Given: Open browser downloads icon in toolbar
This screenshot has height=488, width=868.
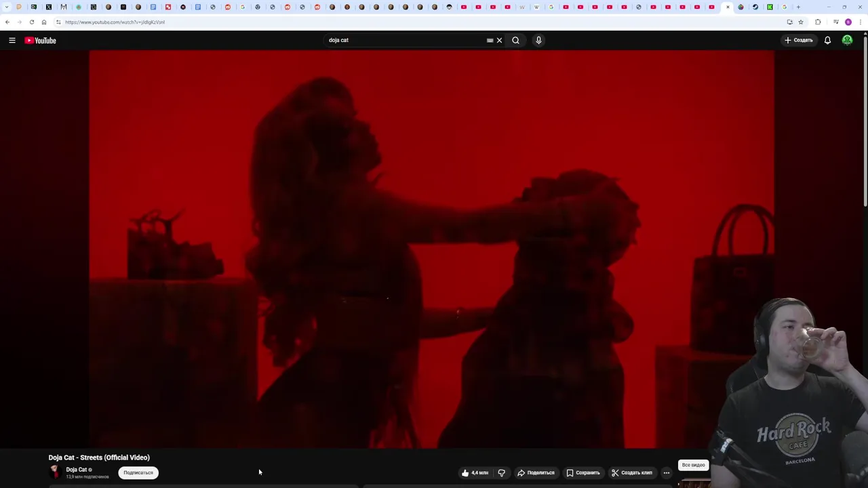Looking at the screenshot, I should click(835, 22).
